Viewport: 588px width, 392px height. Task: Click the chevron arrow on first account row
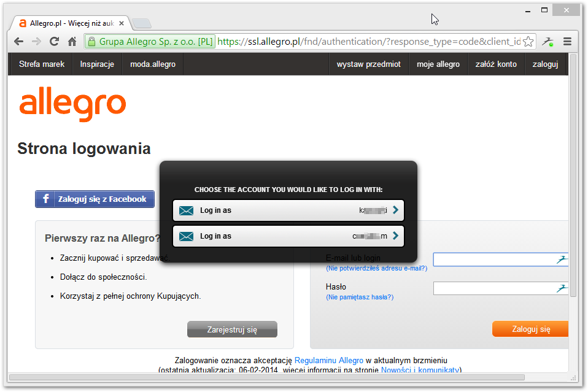pos(395,210)
